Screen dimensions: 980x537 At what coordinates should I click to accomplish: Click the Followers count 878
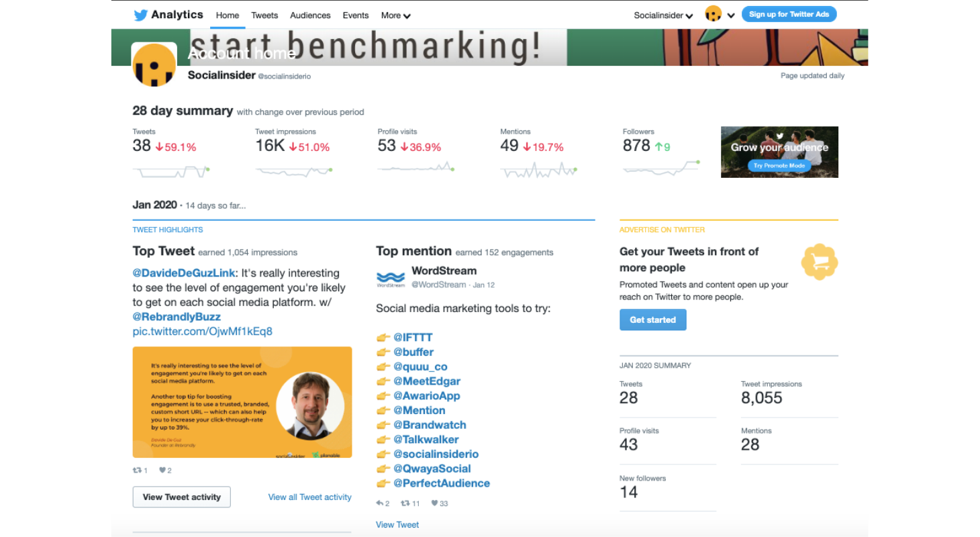636,146
